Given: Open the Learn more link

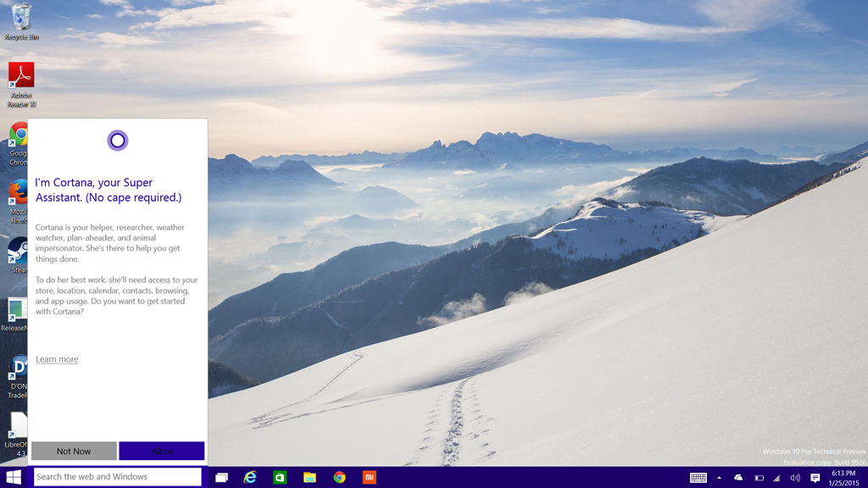Looking at the screenshot, I should pyautogui.click(x=56, y=358).
